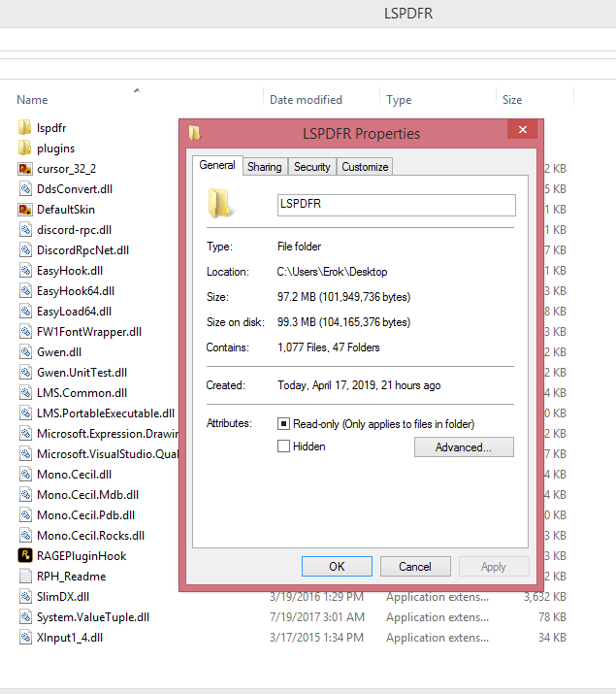Screen dimensions: 616x694
Task: Click the File folder type value
Action: (299, 247)
